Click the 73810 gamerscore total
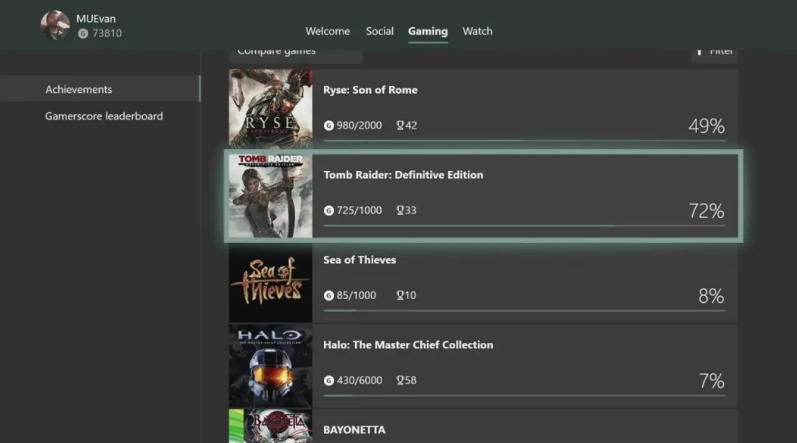Viewport: 797px width, 443px height. tap(107, 34)
